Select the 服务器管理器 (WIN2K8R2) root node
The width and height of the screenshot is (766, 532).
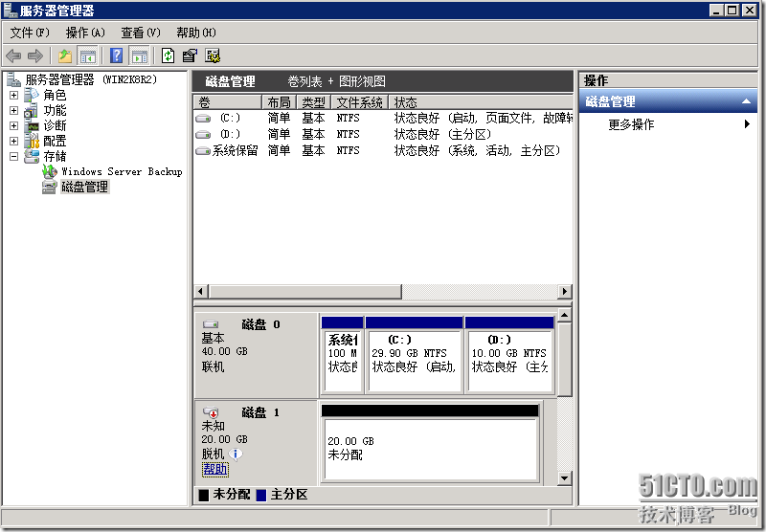(91, 79)
